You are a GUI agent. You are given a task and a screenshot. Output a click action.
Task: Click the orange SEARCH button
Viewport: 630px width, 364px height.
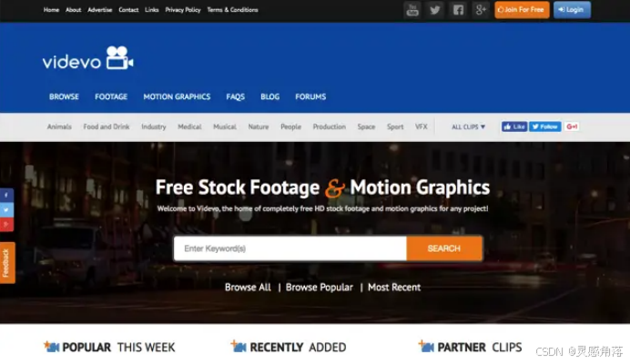coord(444,248)
